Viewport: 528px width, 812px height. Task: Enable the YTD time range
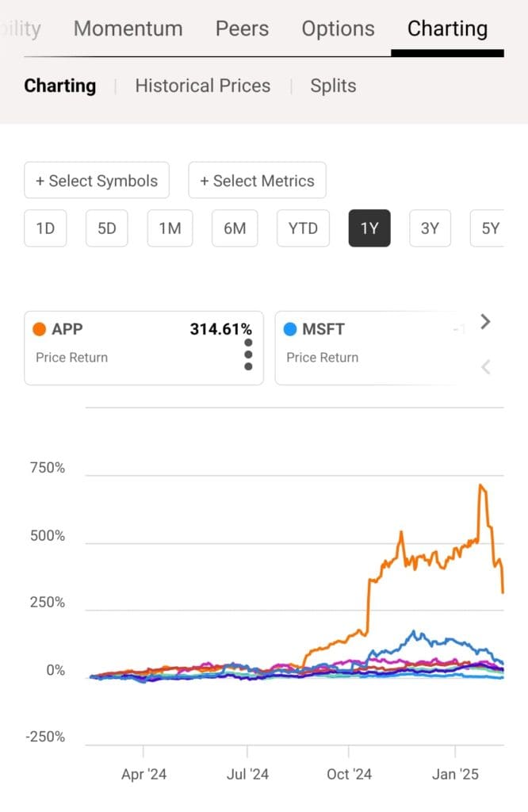click(x=303, y=228)
